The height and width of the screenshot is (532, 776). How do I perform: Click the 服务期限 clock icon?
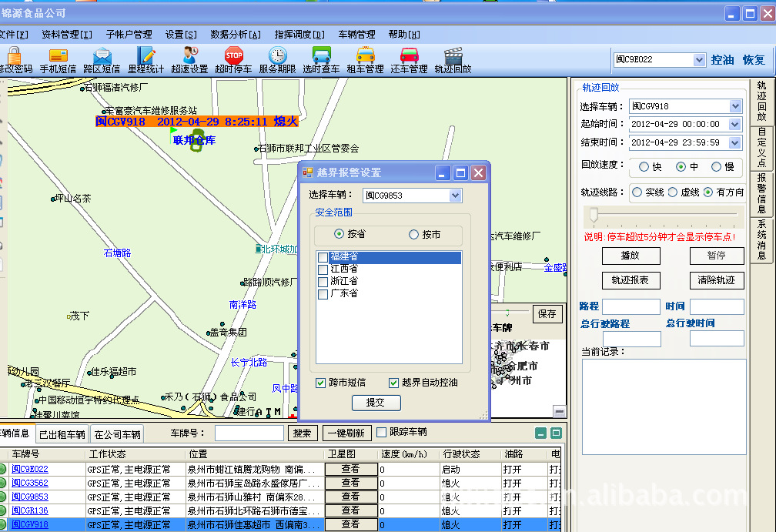[277, 56]
